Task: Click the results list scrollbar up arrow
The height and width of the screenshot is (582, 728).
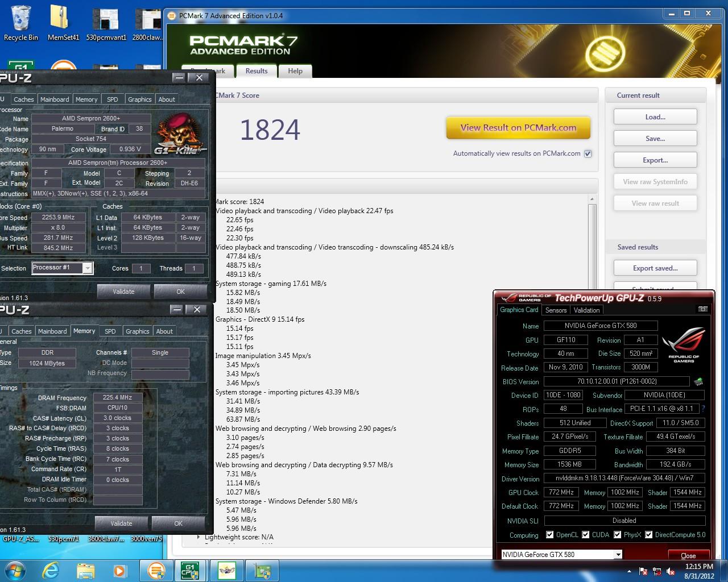Action: pos(591,199)
